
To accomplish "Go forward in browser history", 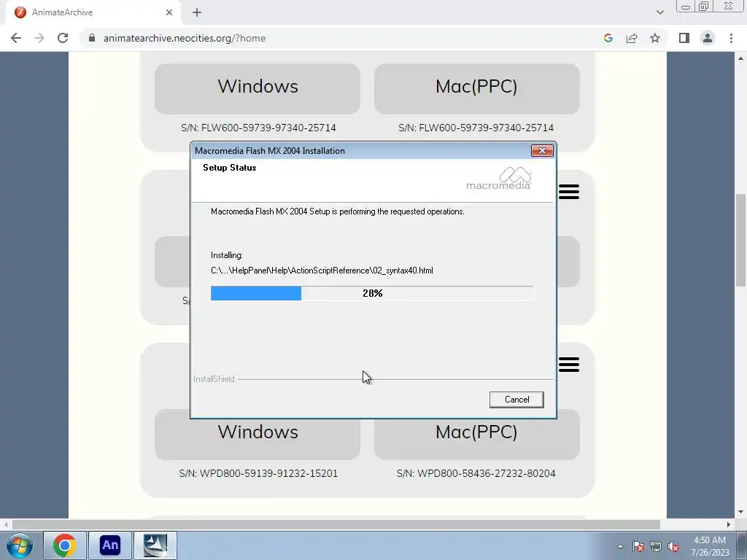I will [x=39, y=38].
